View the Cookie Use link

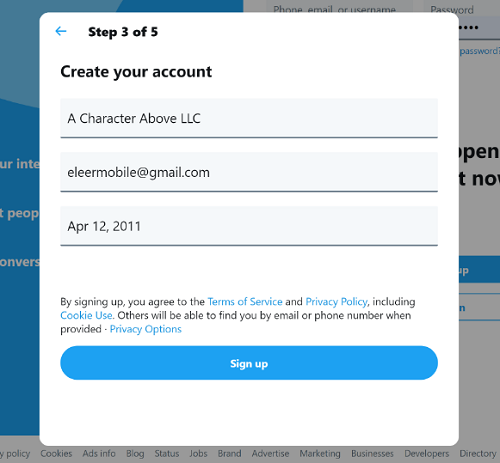[x=86, y=315]
